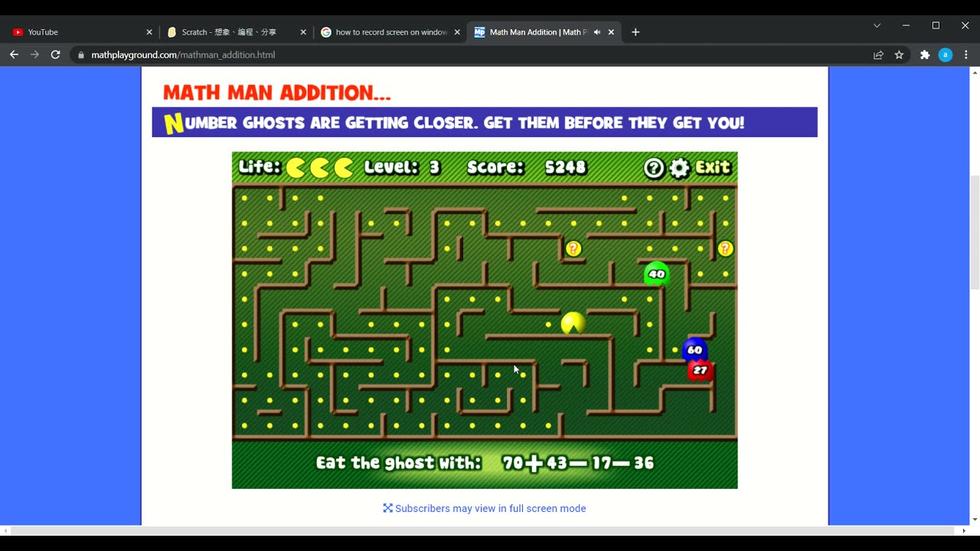Close the Scratch tab
The image size is (980, 551).
[x=303, y=32]
